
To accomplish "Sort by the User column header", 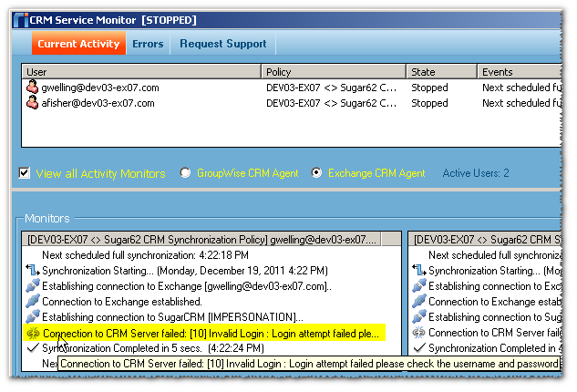I will coord(141,72).
